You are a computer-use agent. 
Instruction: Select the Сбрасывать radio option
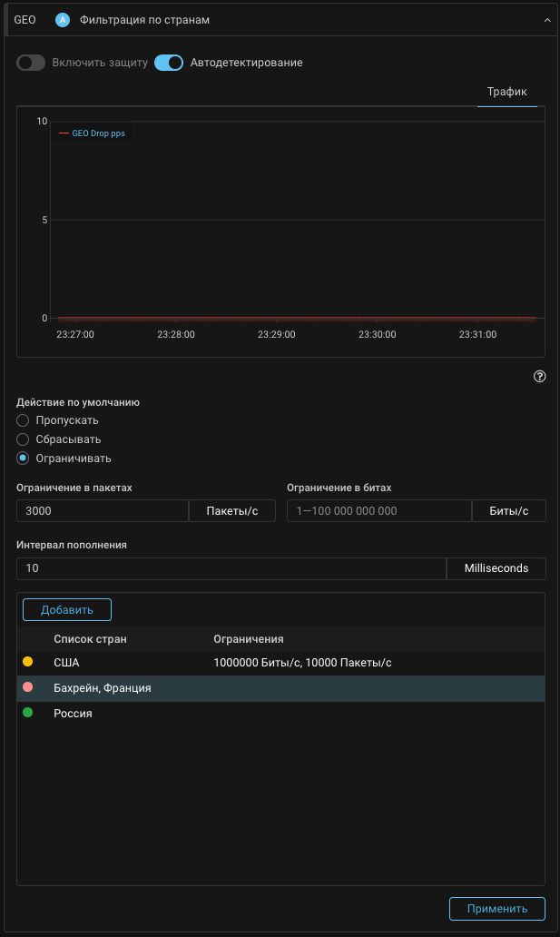point(24,439)
